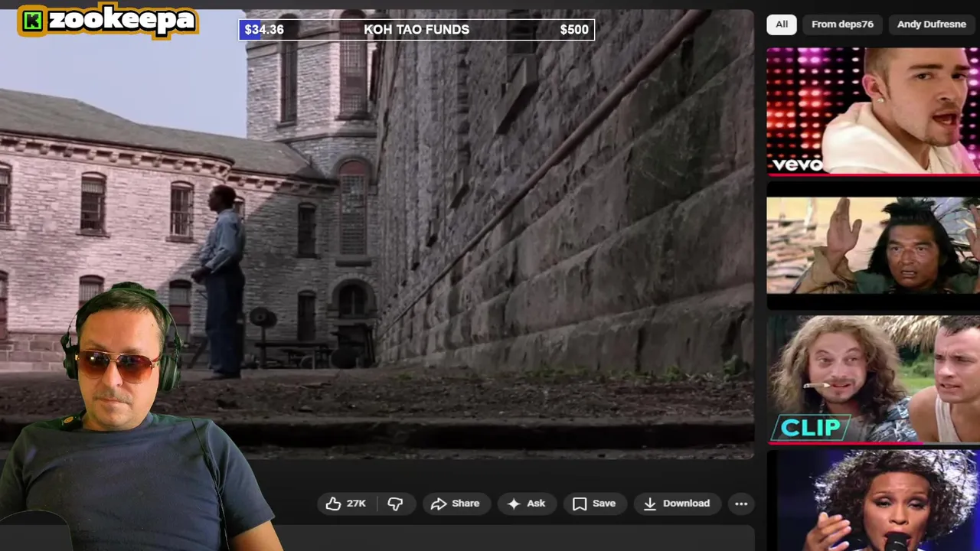Like the video with 27K likes
The width and height of the screenshot is (980, 551).
point(346,504)
